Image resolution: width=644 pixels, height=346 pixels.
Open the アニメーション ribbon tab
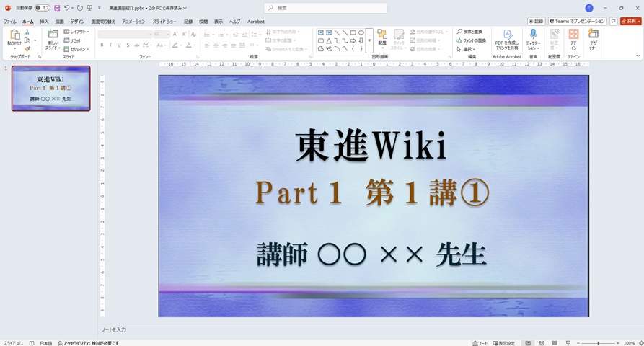pos(133,22)
